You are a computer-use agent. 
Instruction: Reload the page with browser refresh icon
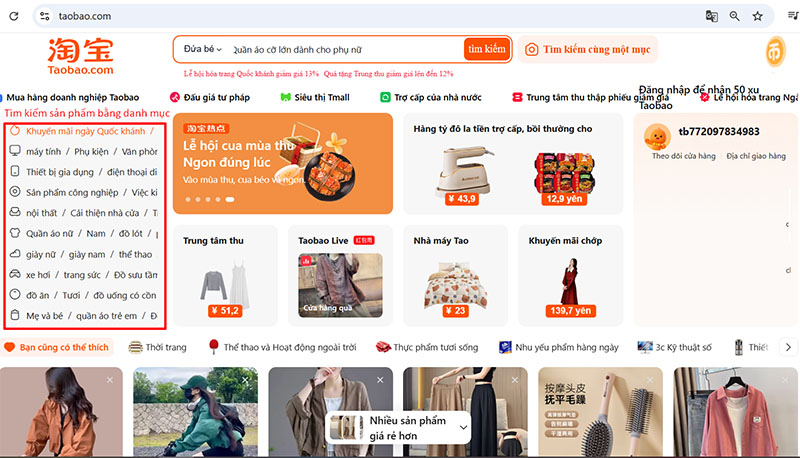coord(14,16)
